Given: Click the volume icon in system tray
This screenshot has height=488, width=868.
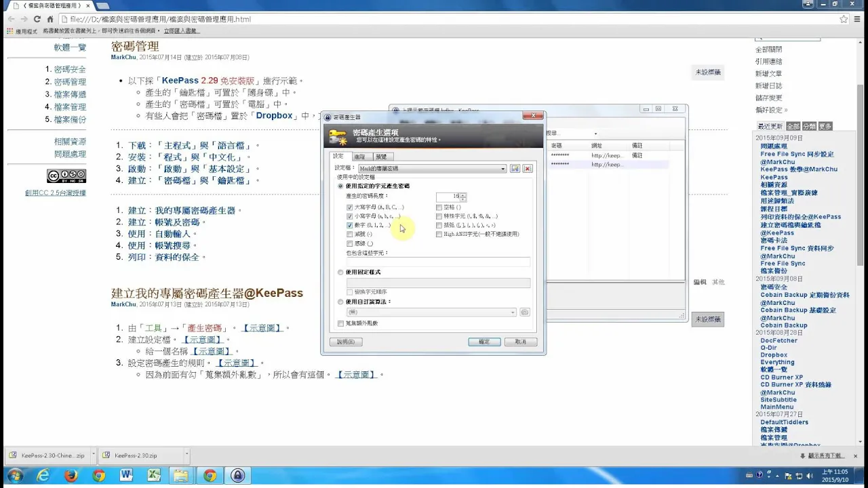Looking at the screenshot, I should pyautogui.click(x=810, y=475).
